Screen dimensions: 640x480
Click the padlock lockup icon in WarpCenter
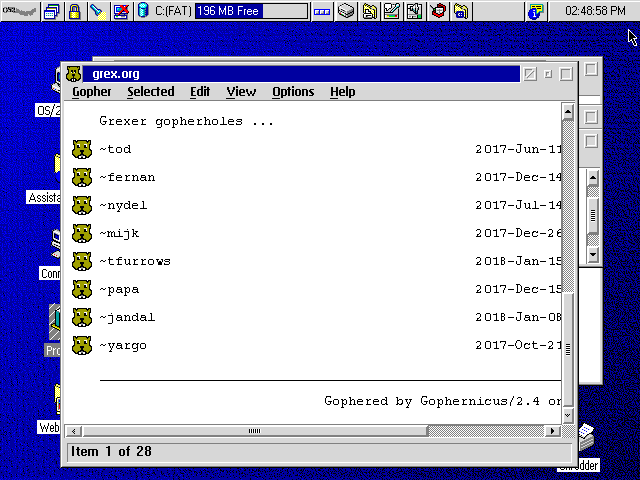tap(74, 12)
